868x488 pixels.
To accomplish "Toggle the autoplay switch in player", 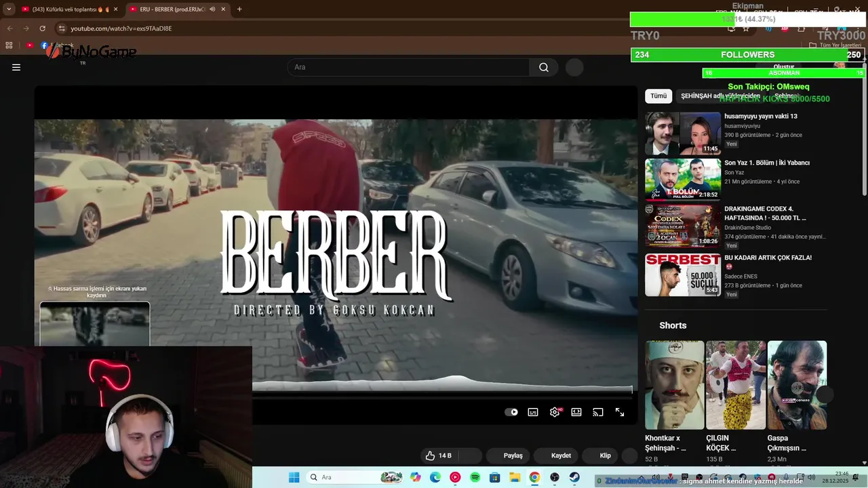I will pyautogui.click(x=511, y=412).
